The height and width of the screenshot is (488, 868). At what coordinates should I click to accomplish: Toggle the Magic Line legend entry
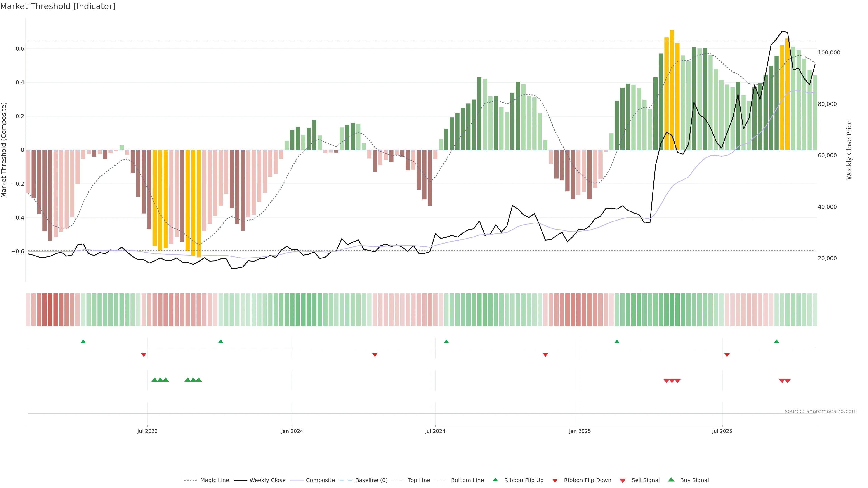(x=214, y=480)
